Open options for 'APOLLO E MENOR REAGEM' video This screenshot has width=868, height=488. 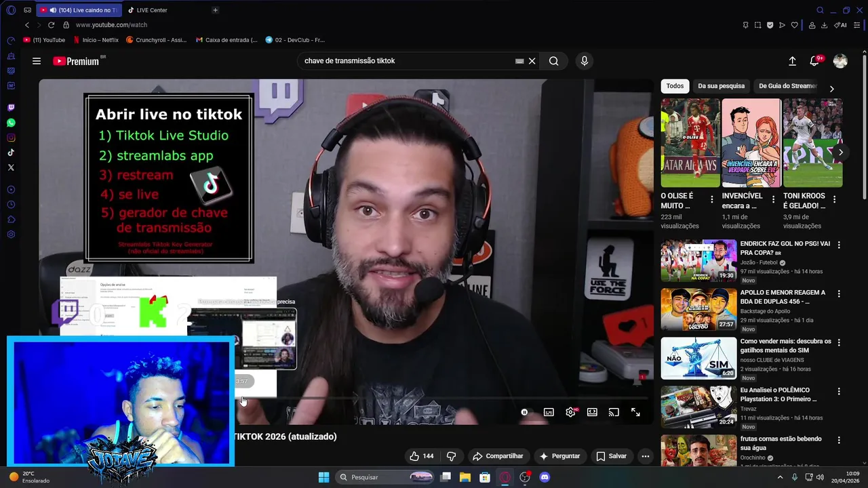coord(839,293)
